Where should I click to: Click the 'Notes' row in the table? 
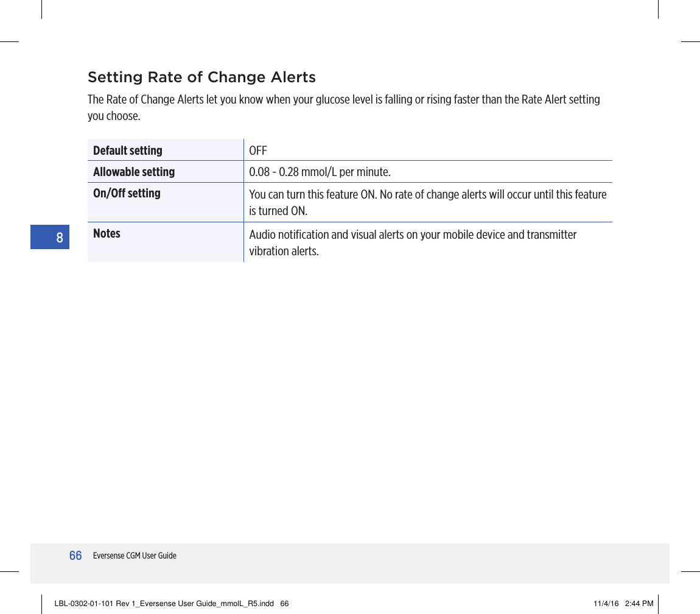point(107,233)
